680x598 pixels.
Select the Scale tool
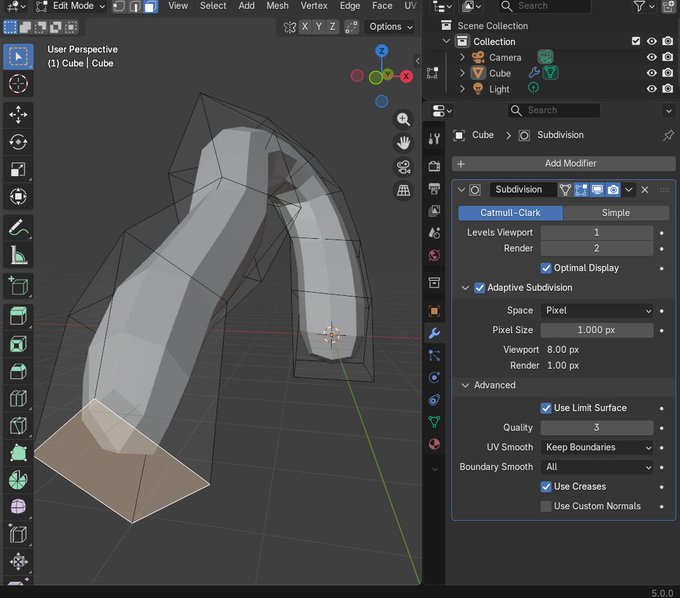coord(18,169)
